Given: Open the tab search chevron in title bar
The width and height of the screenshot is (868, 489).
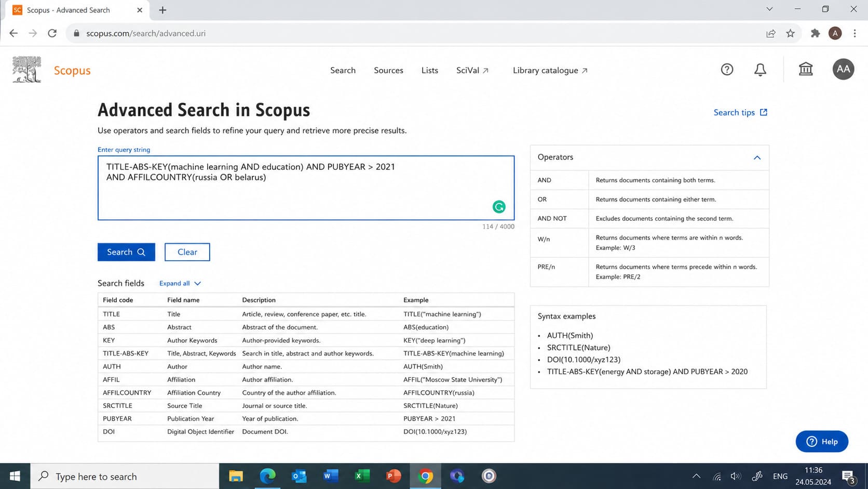Looking at the screenshot, I should [769, 9].
